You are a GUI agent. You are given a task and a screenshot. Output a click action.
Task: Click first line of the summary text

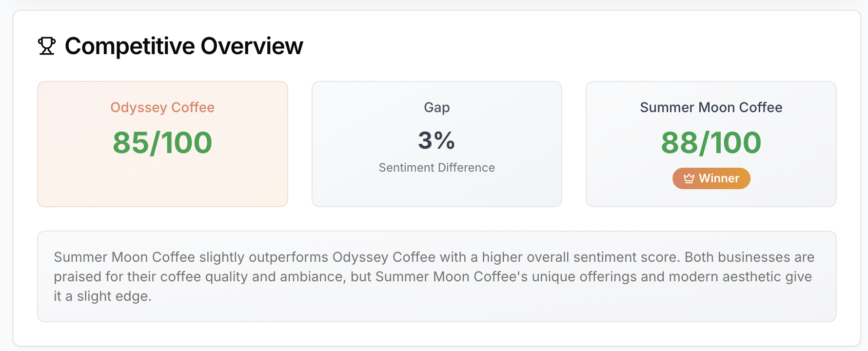(434, 257)
